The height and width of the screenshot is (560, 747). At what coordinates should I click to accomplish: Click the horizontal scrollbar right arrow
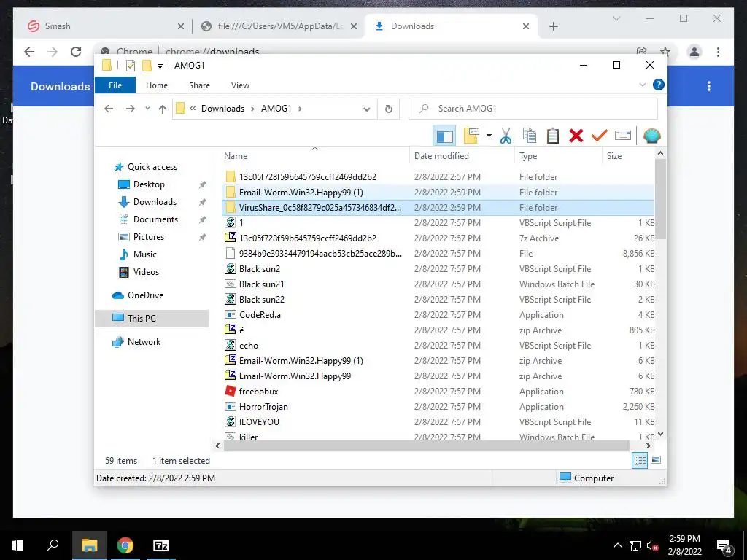coord(648,446)
